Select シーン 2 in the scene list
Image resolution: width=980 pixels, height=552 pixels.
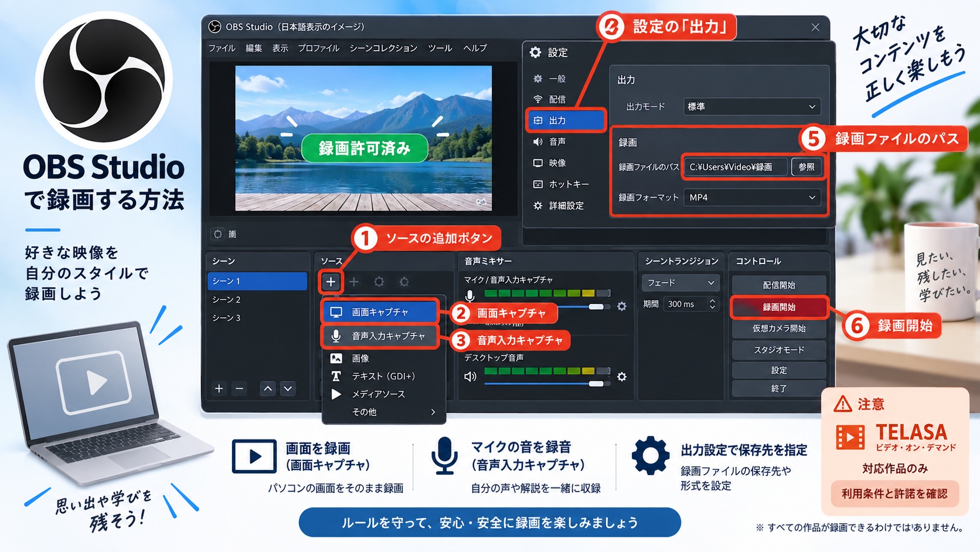click(x=257, y=300)
